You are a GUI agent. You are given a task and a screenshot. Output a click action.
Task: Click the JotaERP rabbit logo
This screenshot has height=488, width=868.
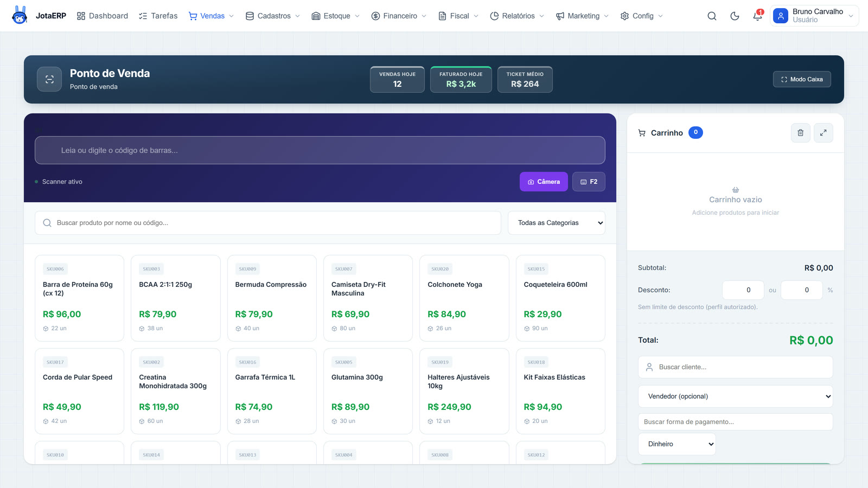coord(20,15)
